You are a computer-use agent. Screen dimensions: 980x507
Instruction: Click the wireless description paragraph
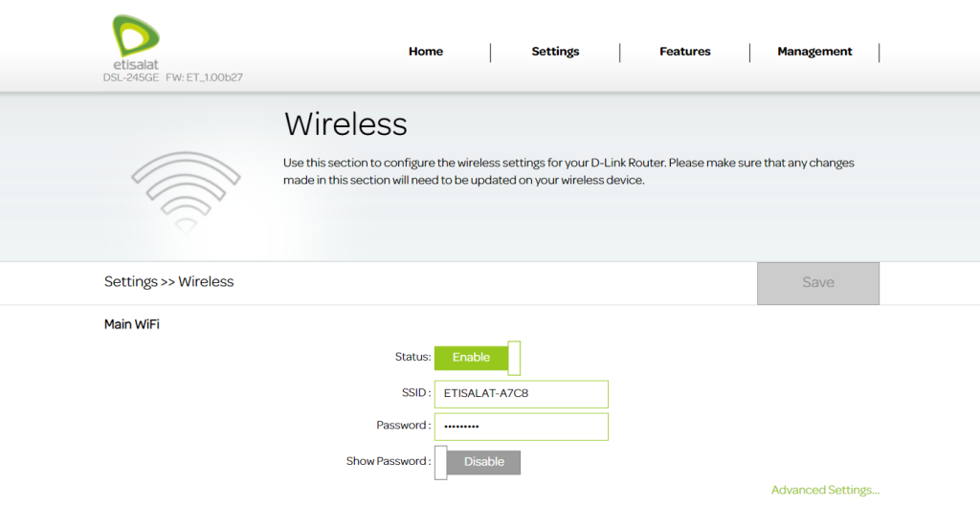pos(568,171)
